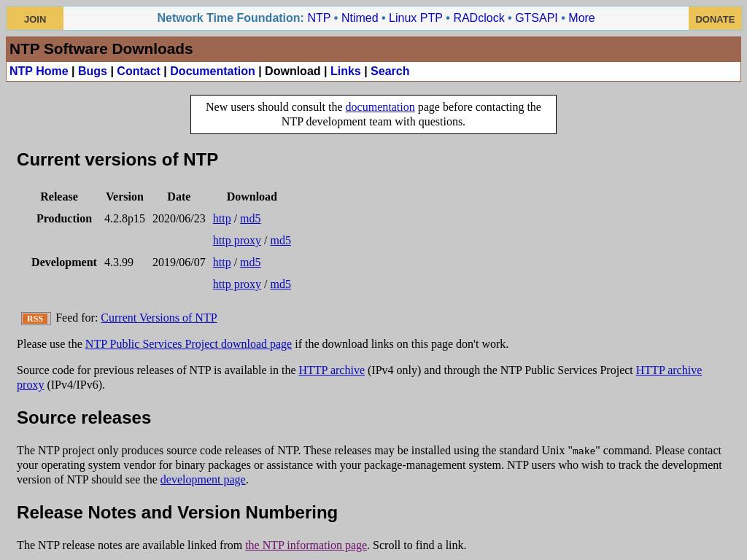This screenshot has height=560, width=747.
Task: Click the date 2019/06/07 cell
Action: [179, 262]
